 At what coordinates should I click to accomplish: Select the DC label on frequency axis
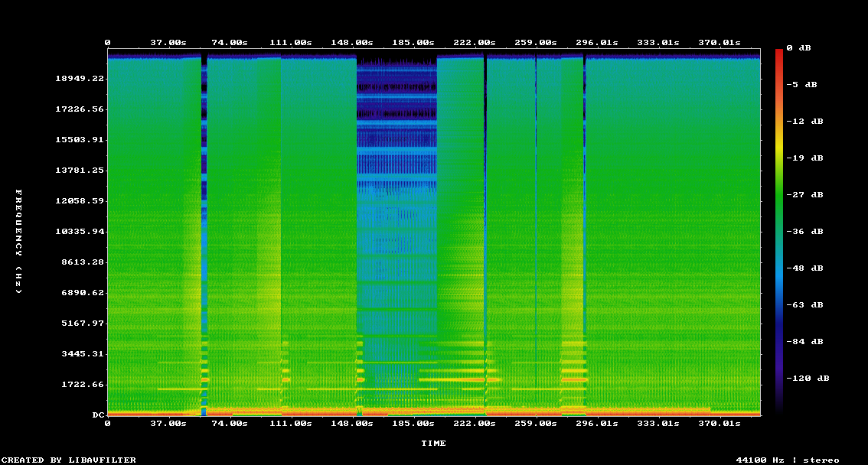(x=98, y=415)
